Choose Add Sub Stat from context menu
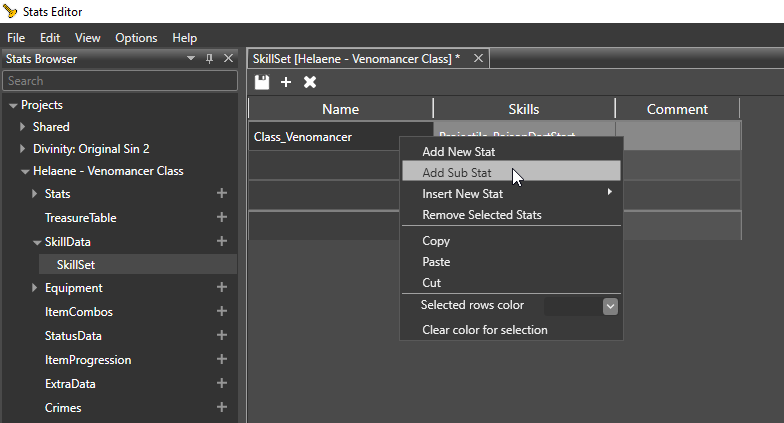 point(457,173)
